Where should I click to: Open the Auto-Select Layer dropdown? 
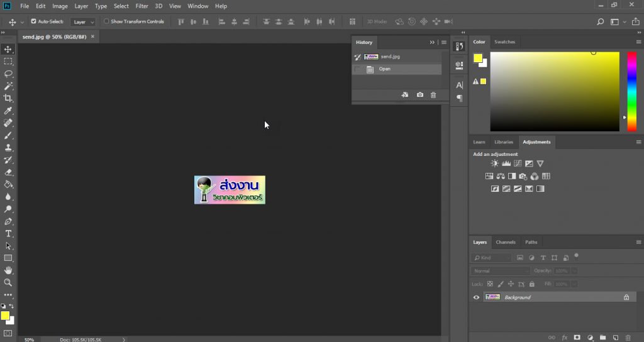point(83,22)
